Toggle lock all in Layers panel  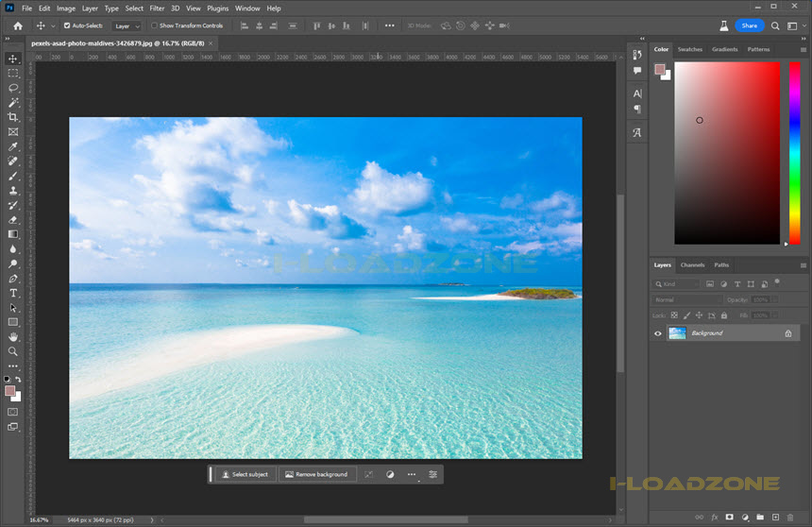[x=724, y=315]
